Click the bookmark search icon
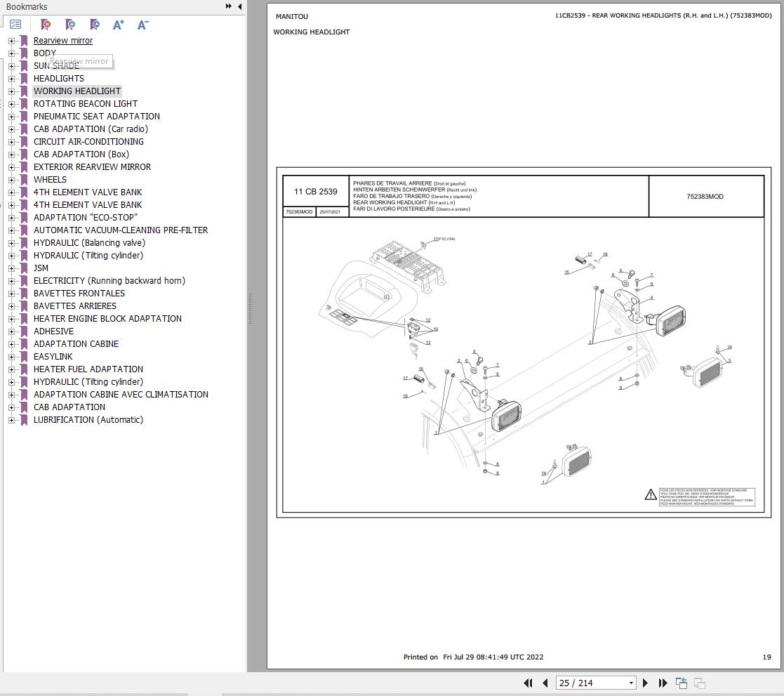 point(95,24)
